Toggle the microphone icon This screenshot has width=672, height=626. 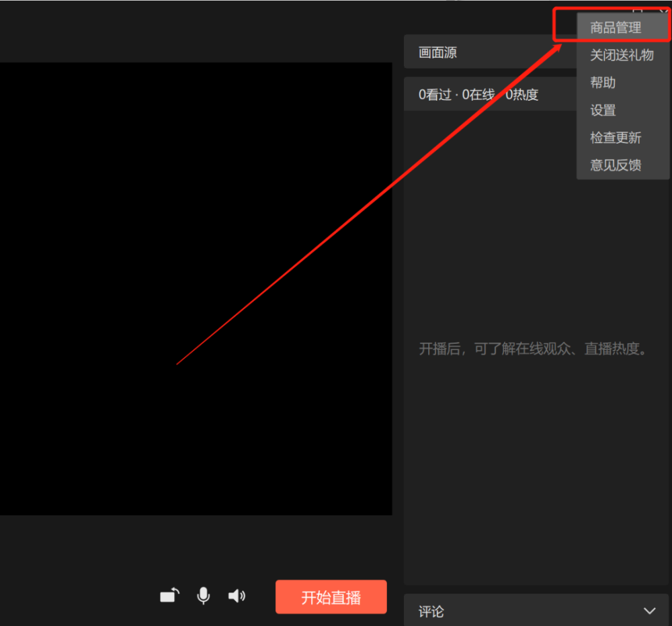[x=204, y=596]
